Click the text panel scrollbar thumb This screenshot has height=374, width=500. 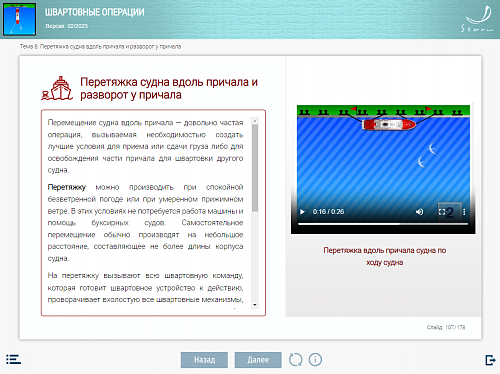click(x=255, y=168)
